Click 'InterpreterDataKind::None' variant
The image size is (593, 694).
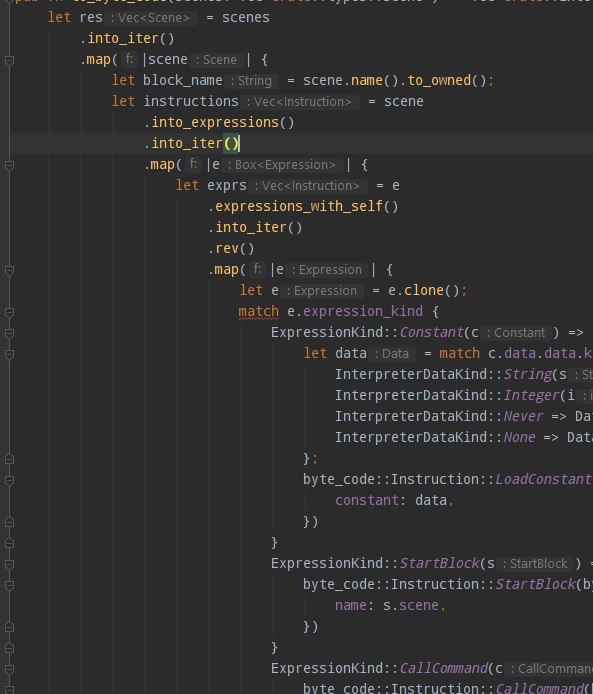[435, 437]
